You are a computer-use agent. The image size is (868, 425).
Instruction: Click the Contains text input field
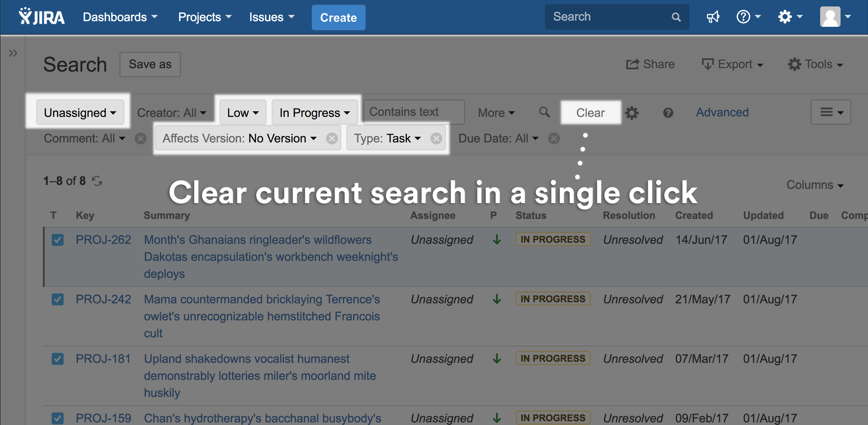click(x=413, y=112)
